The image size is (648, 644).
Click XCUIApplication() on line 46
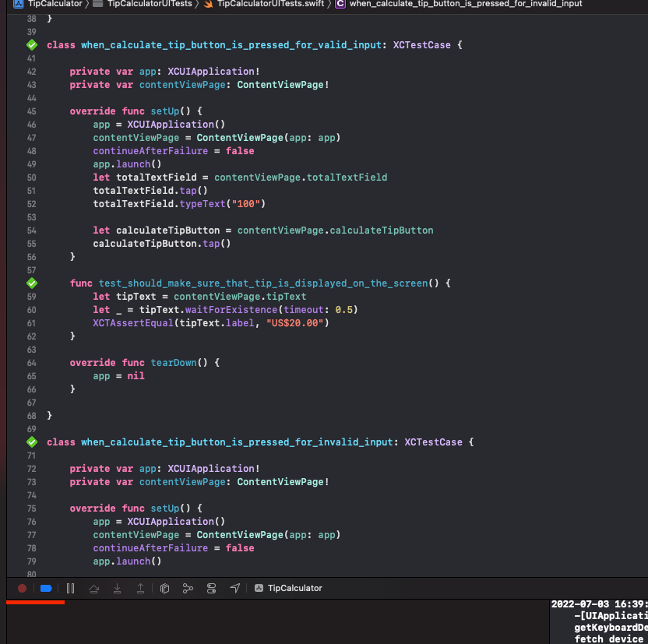(176, 125)
